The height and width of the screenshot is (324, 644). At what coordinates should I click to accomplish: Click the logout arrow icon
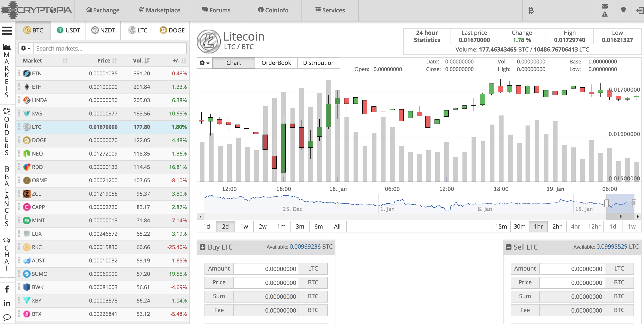coord(640,10)
